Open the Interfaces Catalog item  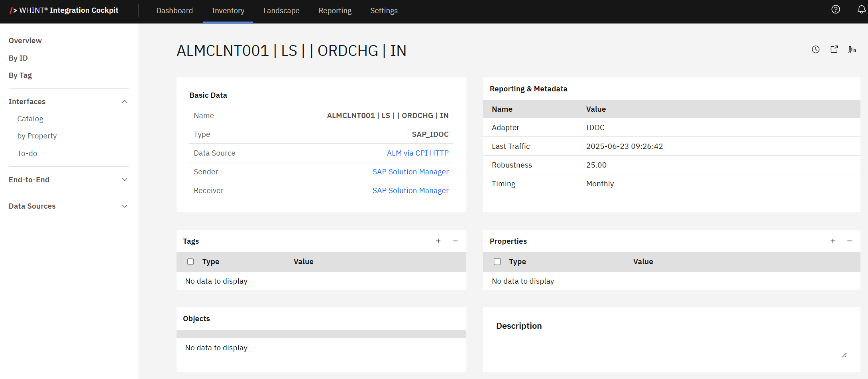pyautogui.click(x=30, y=119)
